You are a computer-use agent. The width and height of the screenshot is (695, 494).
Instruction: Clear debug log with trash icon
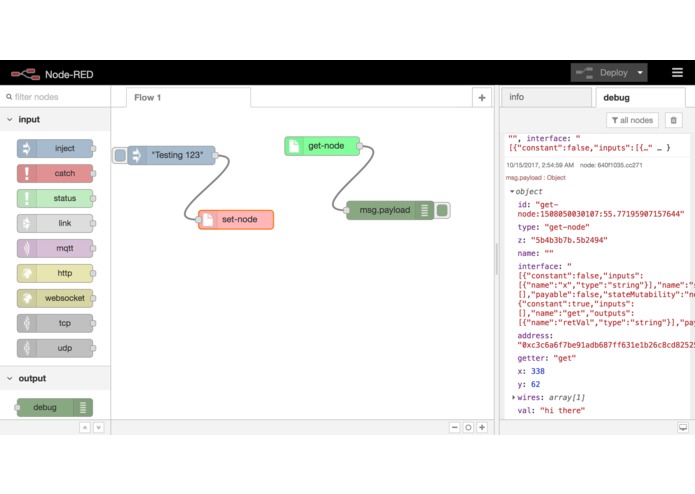pyautogui.click(x=673, y=120)
